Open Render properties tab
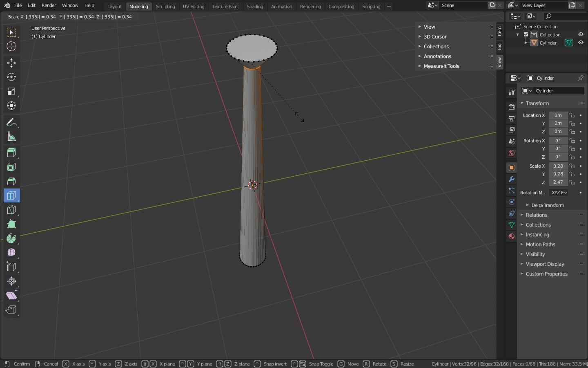Screen dimensions: 588x368 (x=512, y=107)
